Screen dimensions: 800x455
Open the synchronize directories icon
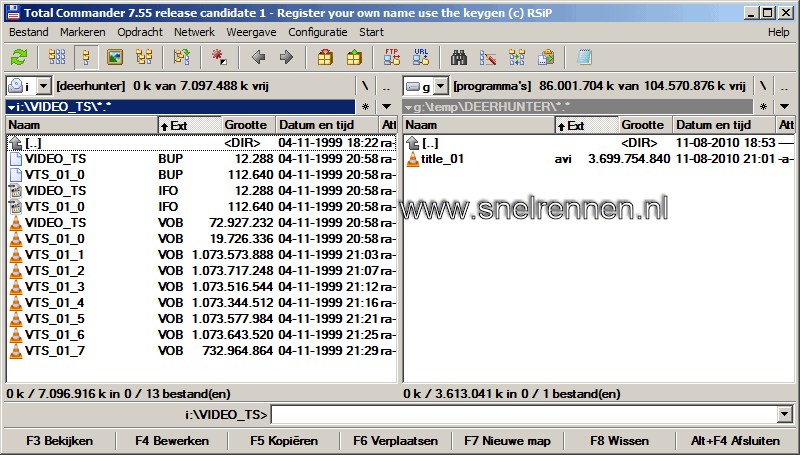click(517, 57)
